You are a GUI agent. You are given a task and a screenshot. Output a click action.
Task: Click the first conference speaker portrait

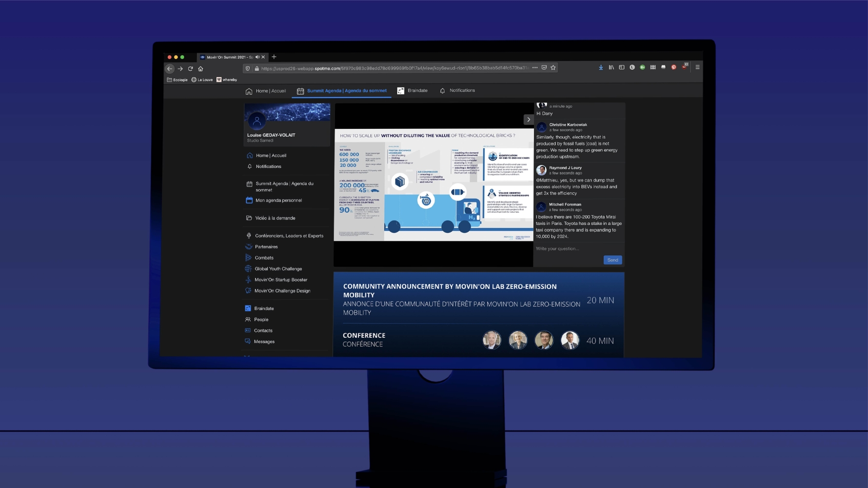click(x=492, y=340)
